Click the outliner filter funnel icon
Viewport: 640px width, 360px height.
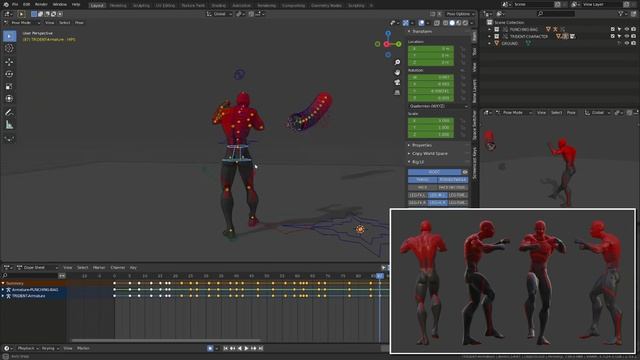[621, 14]
